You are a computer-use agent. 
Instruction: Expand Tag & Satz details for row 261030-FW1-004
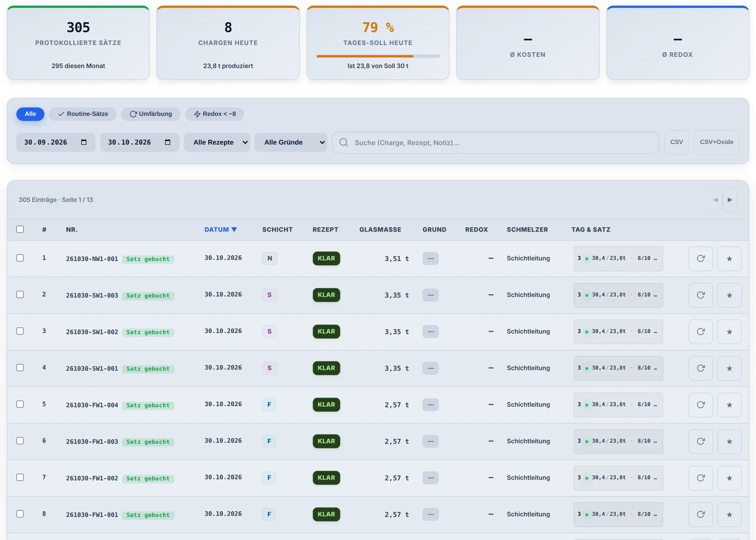(x=618, y=405)
